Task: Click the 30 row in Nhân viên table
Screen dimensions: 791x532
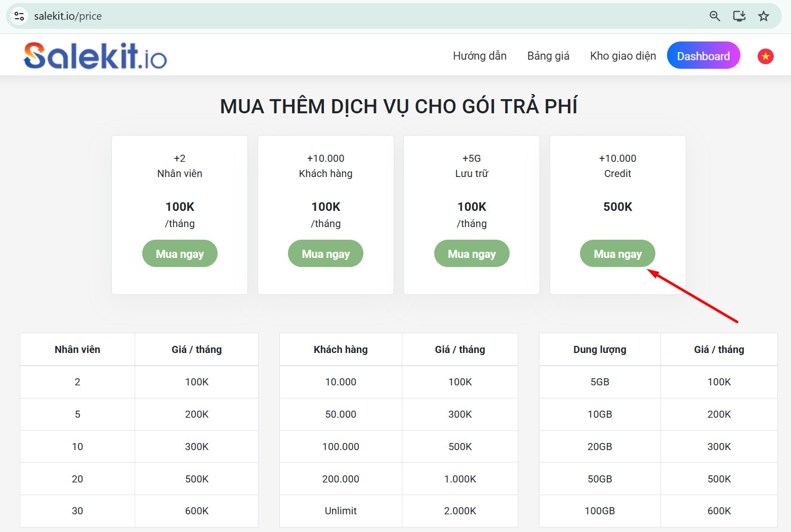Action: pyautogui.click(x=77, y=511)
